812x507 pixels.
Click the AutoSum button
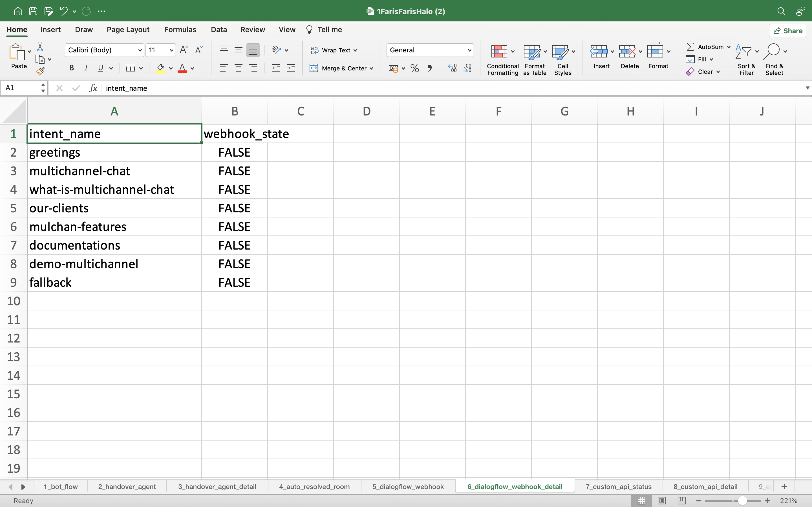(x=705, y=47)
